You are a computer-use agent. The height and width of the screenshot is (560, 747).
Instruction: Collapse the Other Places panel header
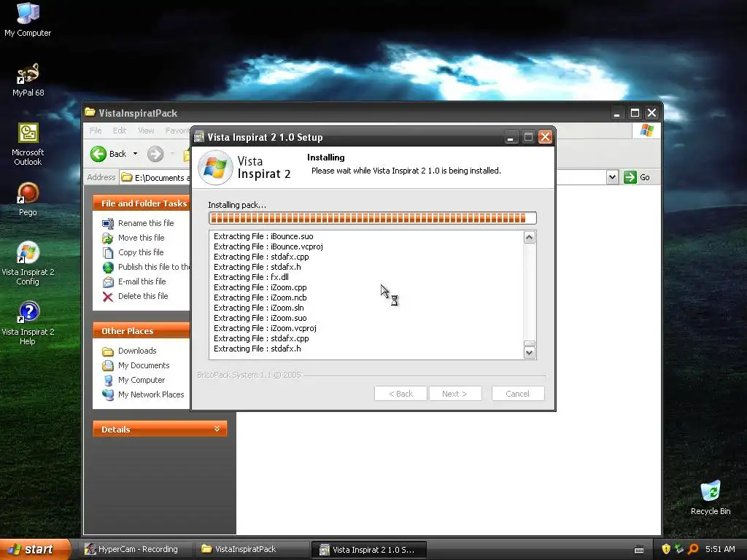click(141, 331)
